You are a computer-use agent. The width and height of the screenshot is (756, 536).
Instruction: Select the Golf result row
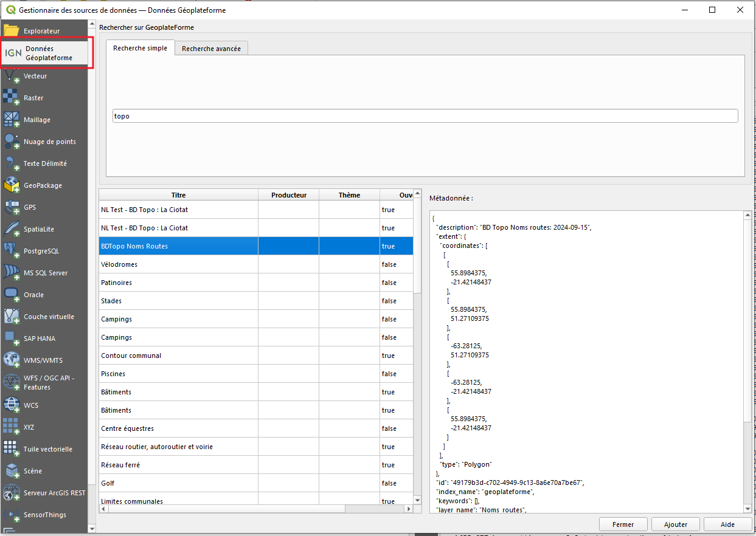click(x=256, y=483)
